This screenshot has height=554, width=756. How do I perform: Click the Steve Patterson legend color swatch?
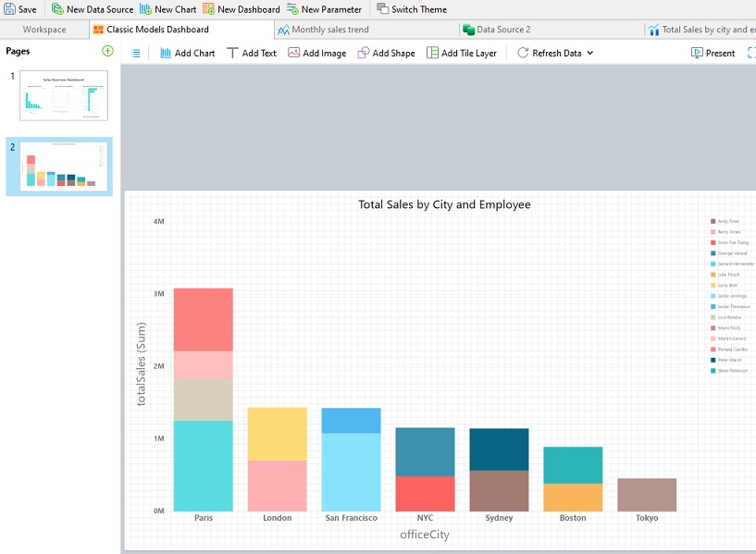coord(713,371)
